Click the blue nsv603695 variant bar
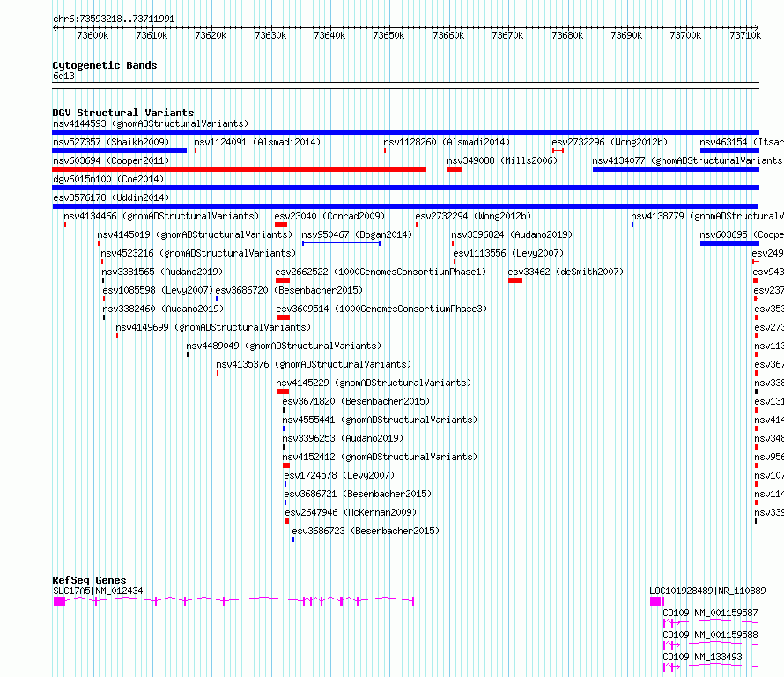The width and height of the screenshot is (784, 677). pyautogui.click(x=729, y=243)
